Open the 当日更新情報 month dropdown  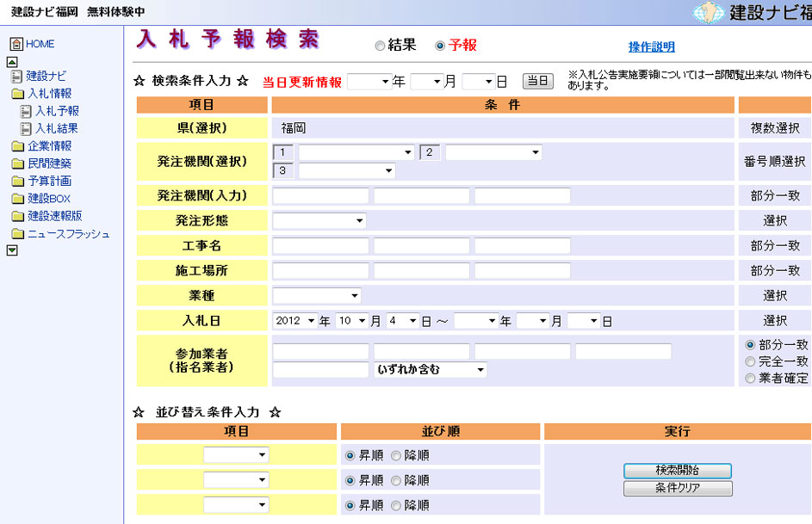click(x=427, y=81)
